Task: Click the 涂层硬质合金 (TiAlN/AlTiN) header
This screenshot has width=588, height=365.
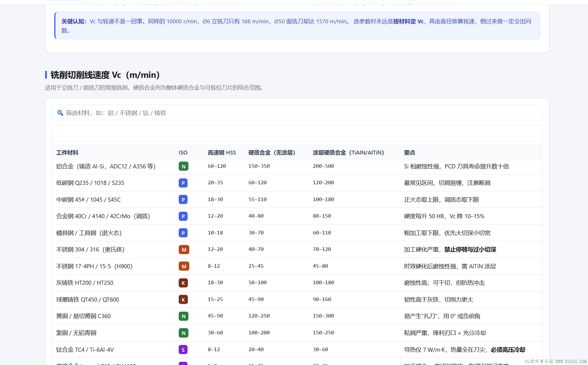Action: (x=349, y=152)
